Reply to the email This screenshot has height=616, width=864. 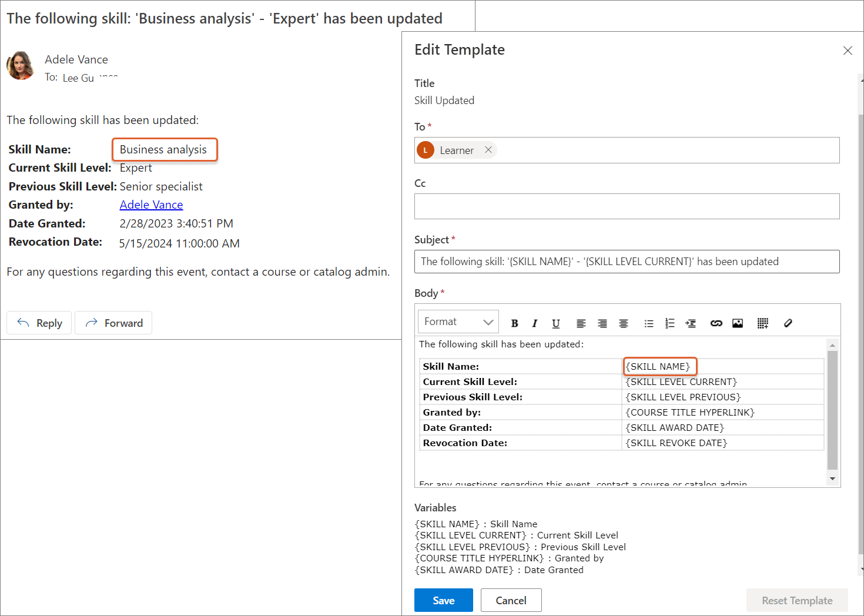point(39,323)
